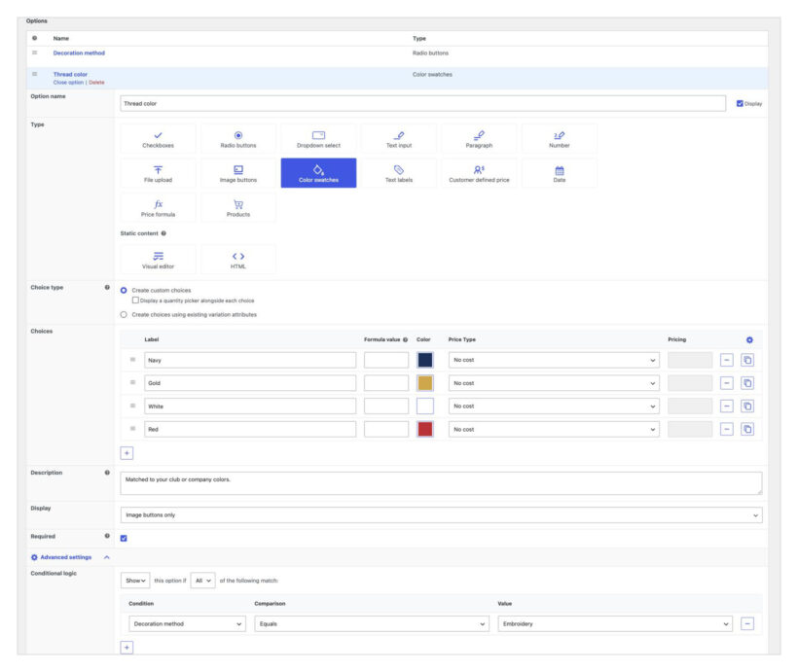Click the Formula value help icon

click(x=405, y=339)
